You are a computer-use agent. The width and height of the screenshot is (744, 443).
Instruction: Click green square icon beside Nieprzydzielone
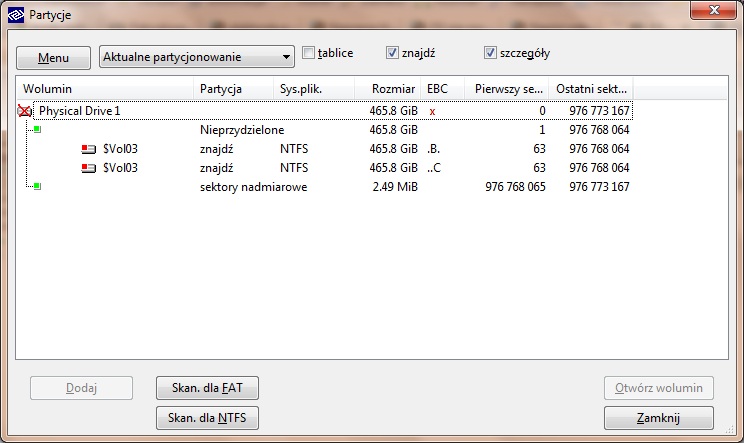pos(37,129)
